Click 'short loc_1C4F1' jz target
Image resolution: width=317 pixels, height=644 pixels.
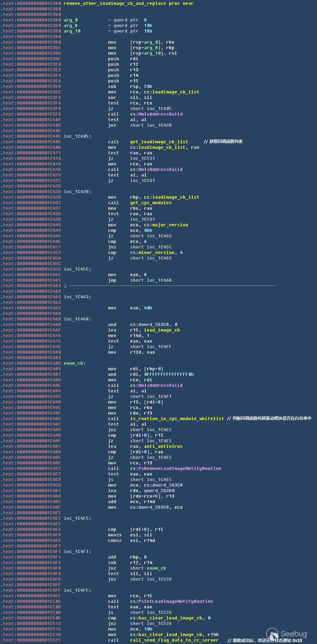151,397
